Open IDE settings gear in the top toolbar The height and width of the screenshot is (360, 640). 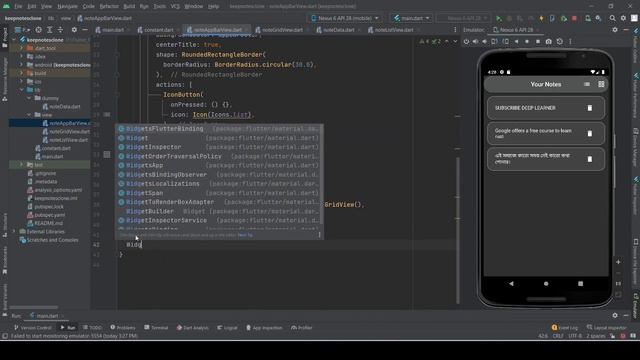coord(623,18)
